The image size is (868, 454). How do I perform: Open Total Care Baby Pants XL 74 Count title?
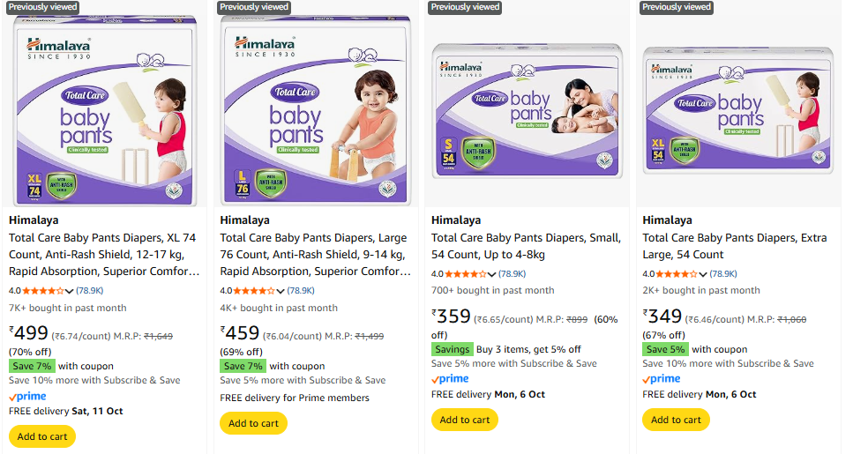(103, 255)
